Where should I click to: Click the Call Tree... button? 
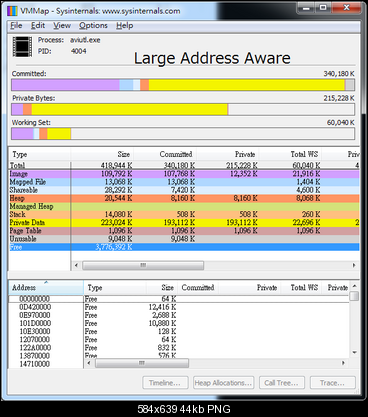(x=282, y=383)
